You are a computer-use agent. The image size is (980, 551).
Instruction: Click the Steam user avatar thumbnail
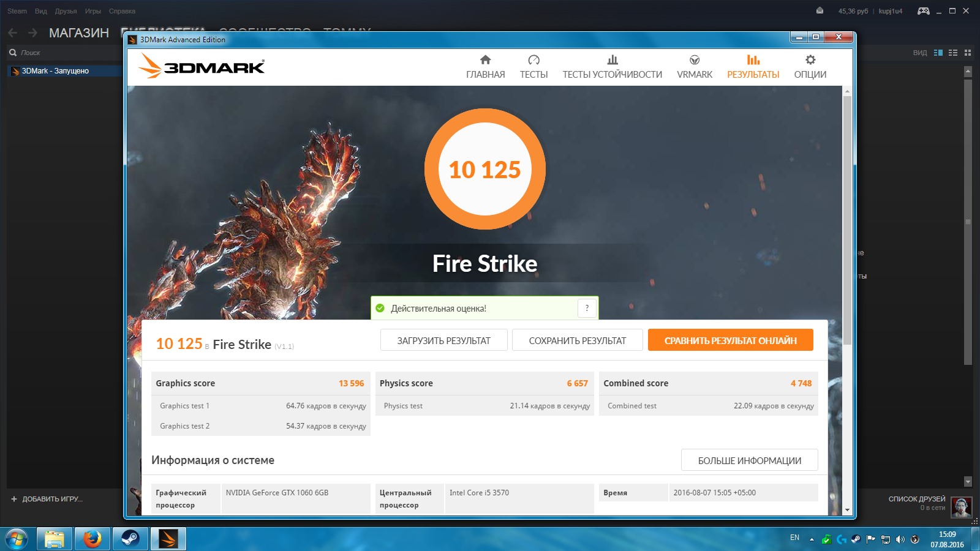[x=961, y=507]
